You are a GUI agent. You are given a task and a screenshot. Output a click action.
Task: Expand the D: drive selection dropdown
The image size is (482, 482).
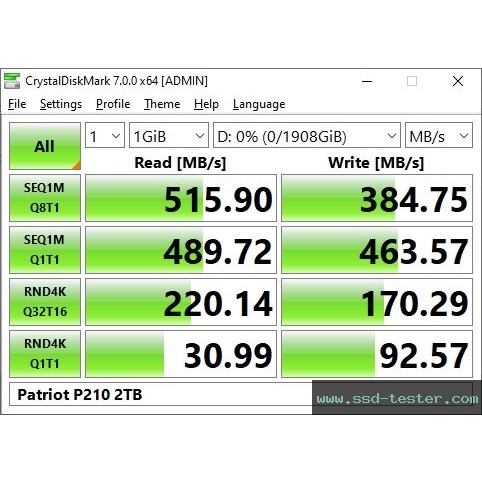coord(307,135)
